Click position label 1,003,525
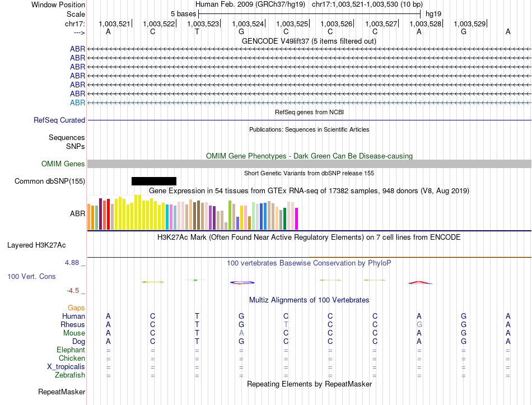Viewport: 532px width, 405px height. point(292,24)
